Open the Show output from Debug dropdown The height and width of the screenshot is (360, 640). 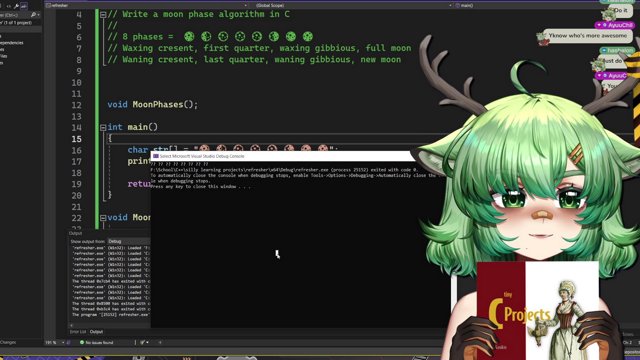(129, 241)
